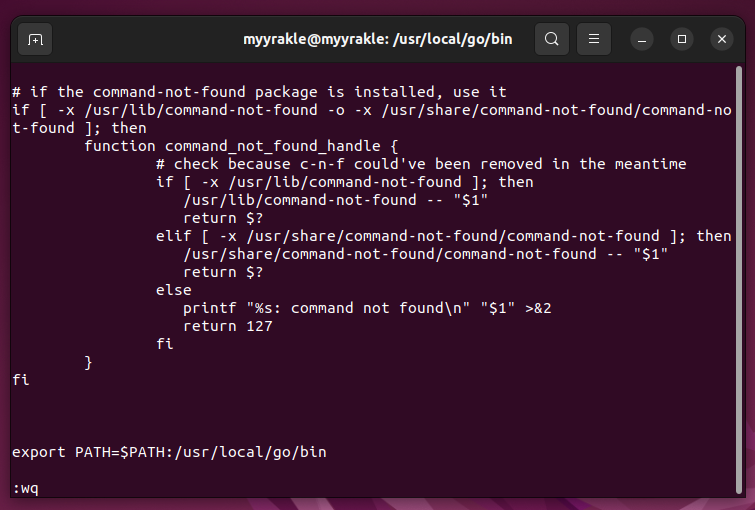The image size is (755, 510).
Task: Click the /usr/share/command-not-found/command-not-found -- "$1" line
Action: 425,254
